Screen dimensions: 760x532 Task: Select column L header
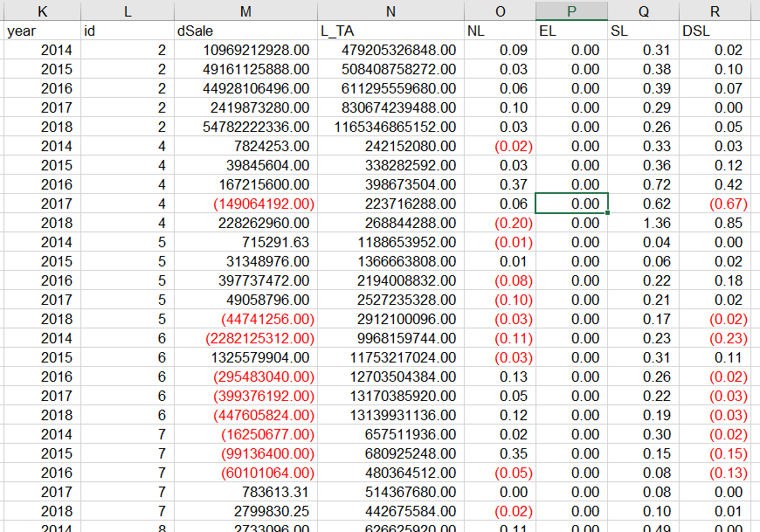point(128,10)
